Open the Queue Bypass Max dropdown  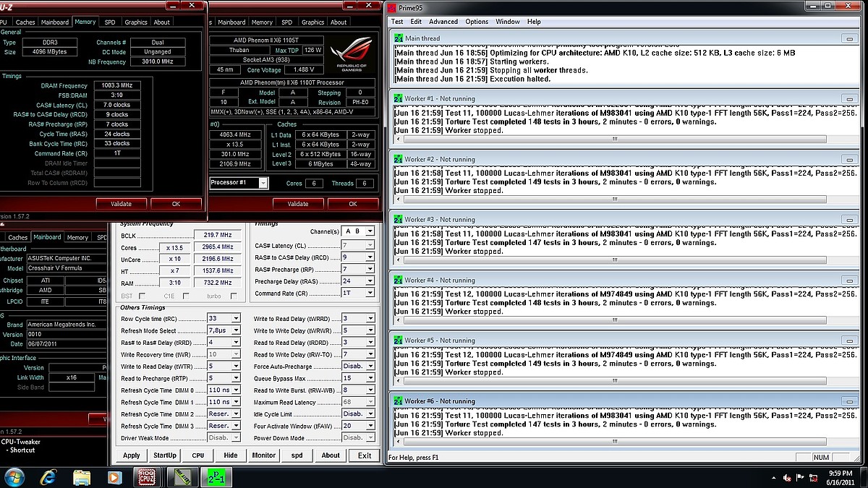[x=358, y=378]
